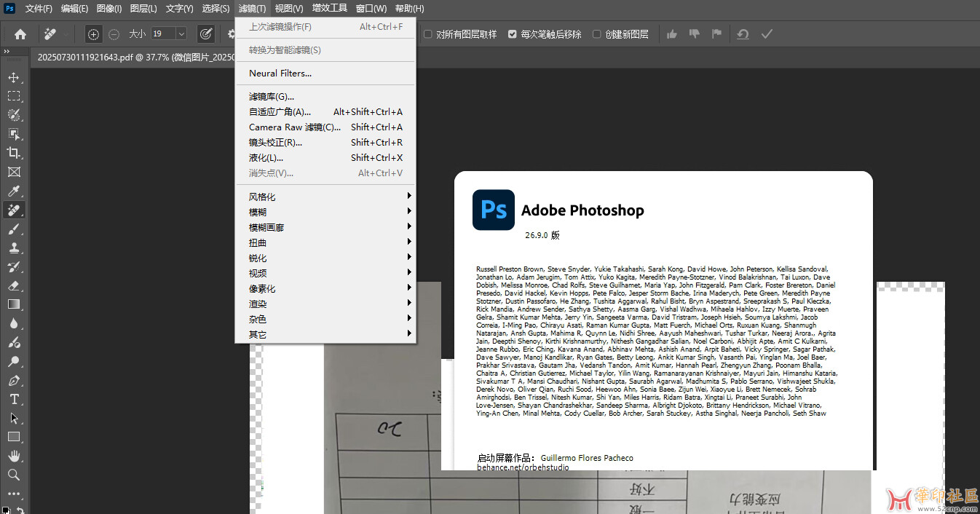
Task: Expand the 其它 submenu
Action: click(325, 334)
